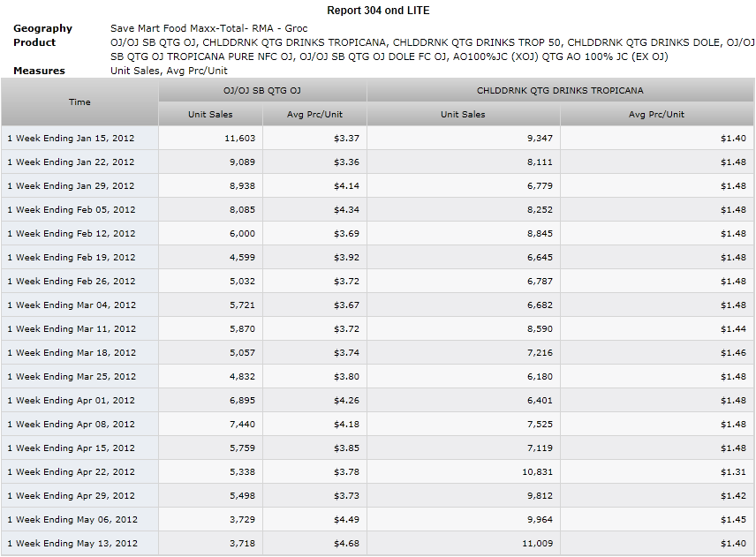This screenshot has height=557, width=756.
Task: Select row '1 Week Ending Feb 05, 2012'
Action: point(377,209)
